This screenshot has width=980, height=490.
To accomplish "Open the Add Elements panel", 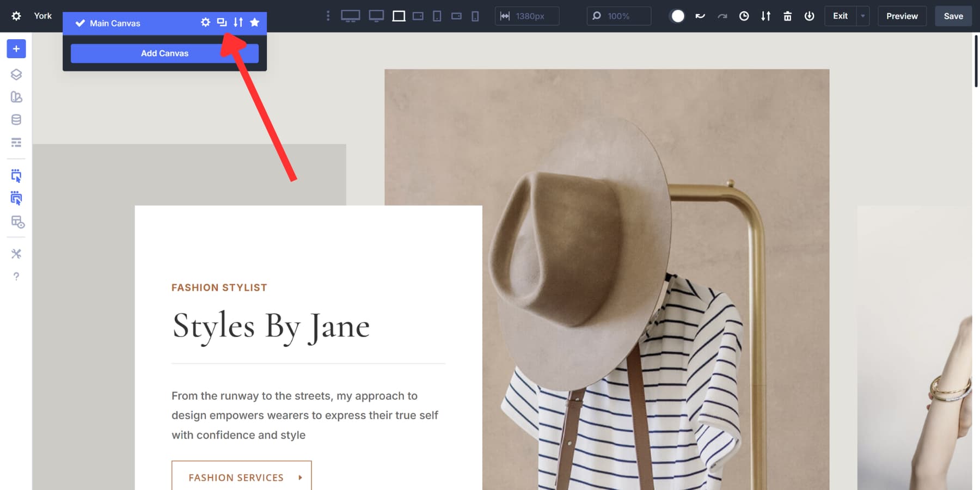I will [x=16, y=48].
